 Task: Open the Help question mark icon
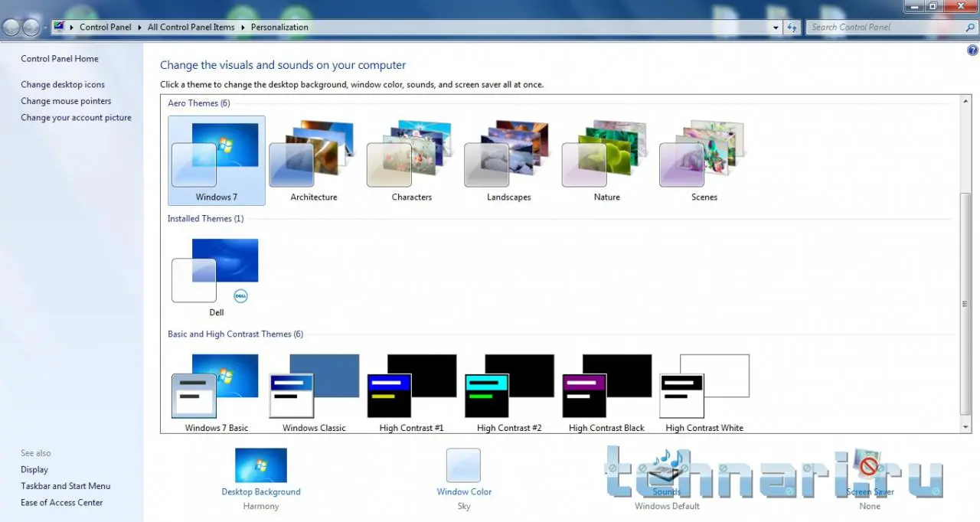tap(973, 51)
